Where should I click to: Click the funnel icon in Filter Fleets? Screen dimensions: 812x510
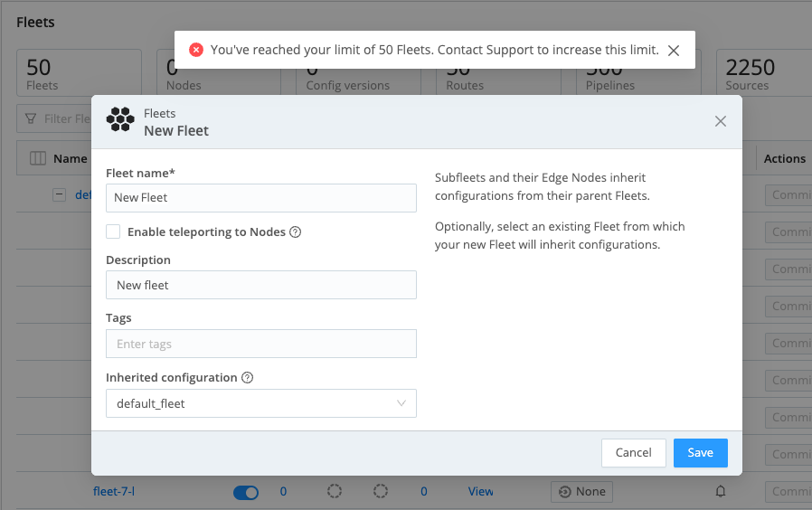point(31,118)
